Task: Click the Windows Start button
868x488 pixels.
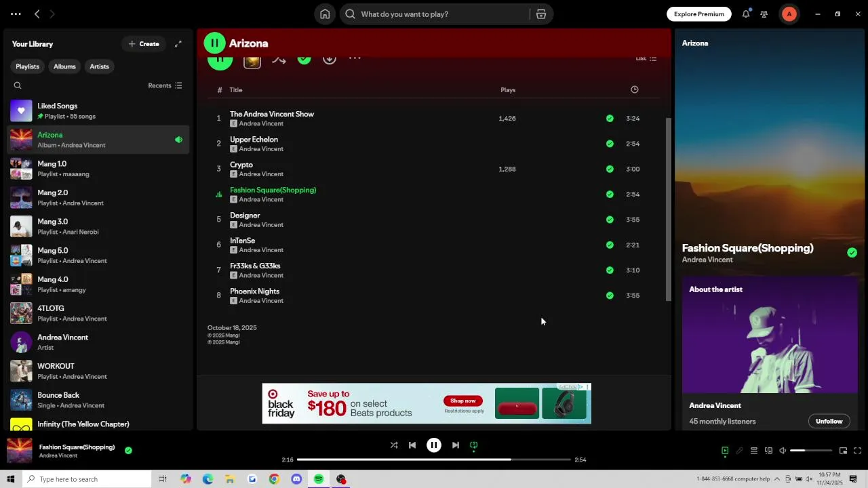Action: pos(11,479)
